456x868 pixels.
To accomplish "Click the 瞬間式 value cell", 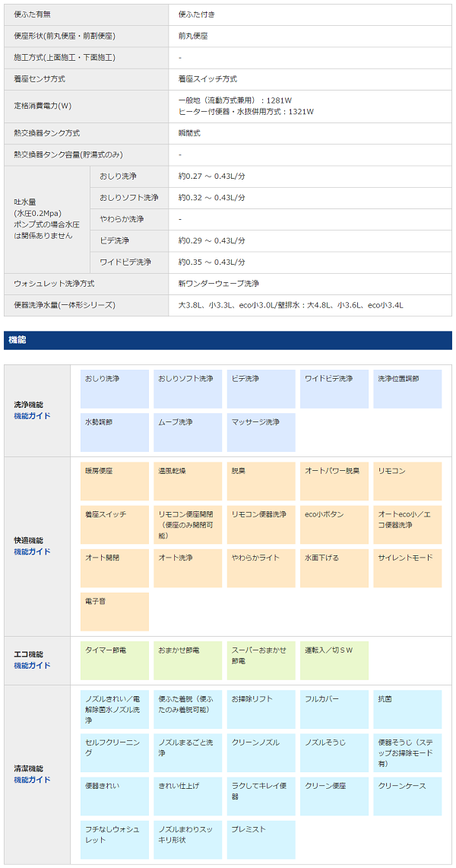I will point(310,133).
